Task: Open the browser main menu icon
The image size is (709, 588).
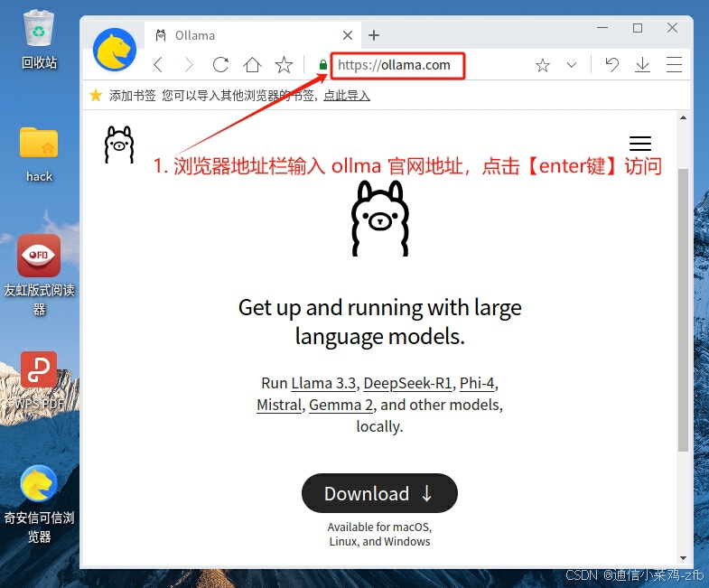Action: tap(674, 65)
